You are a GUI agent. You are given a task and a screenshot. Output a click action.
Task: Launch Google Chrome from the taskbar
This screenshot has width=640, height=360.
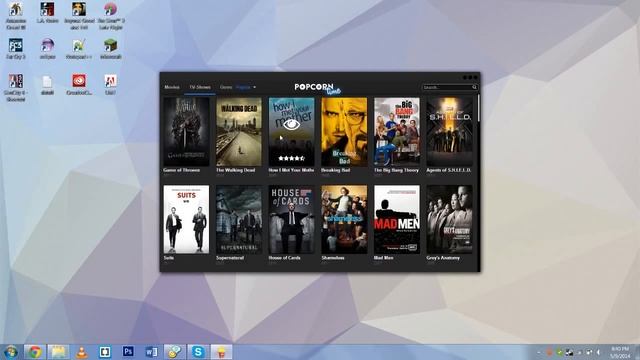click(35, 352)
